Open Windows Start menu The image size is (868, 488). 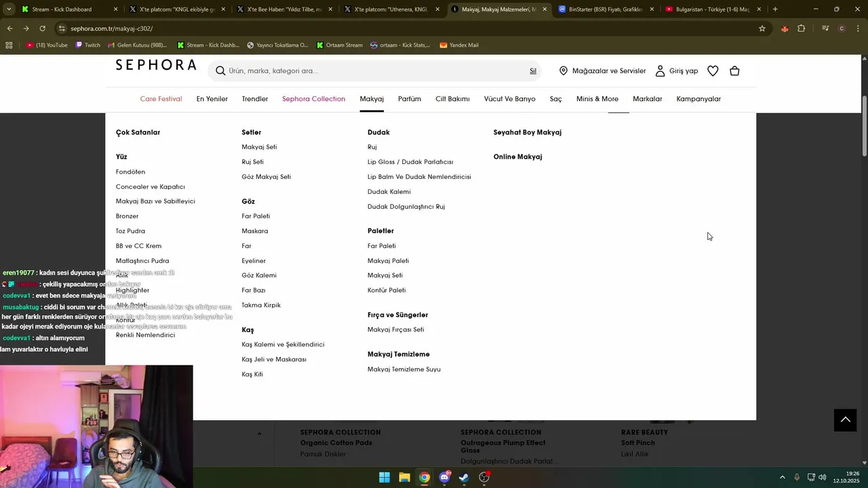pos(384,477)
